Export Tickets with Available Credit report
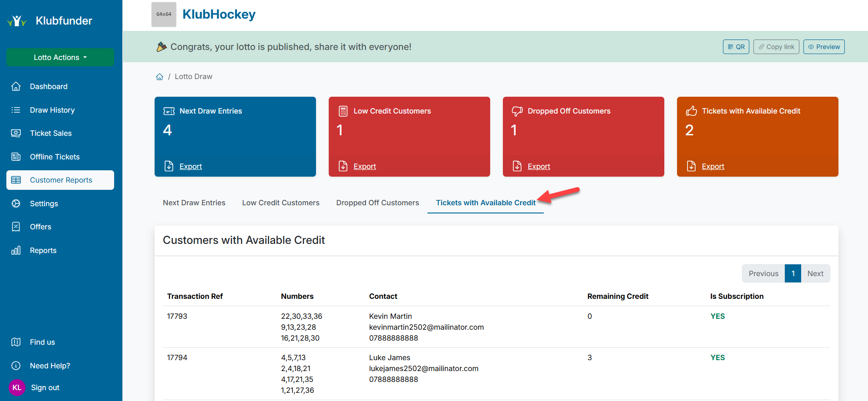 pyautogui.click(x=712, y=167)
